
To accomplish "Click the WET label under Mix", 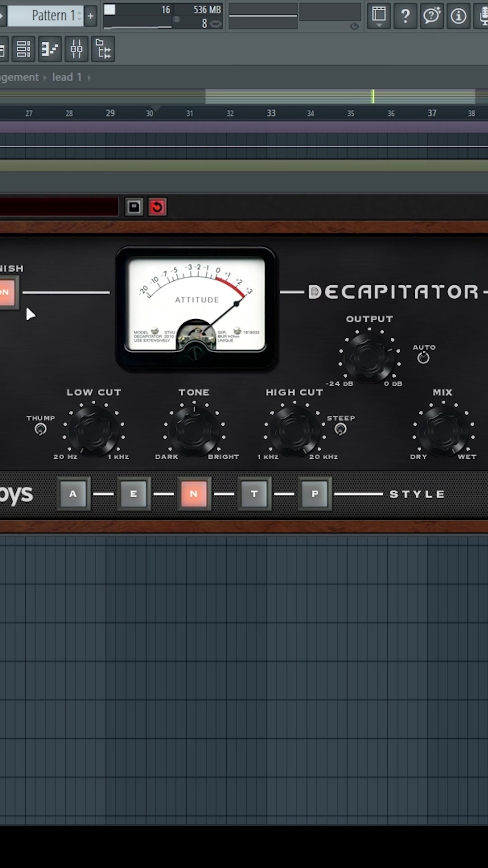I will tap(467, 457).
